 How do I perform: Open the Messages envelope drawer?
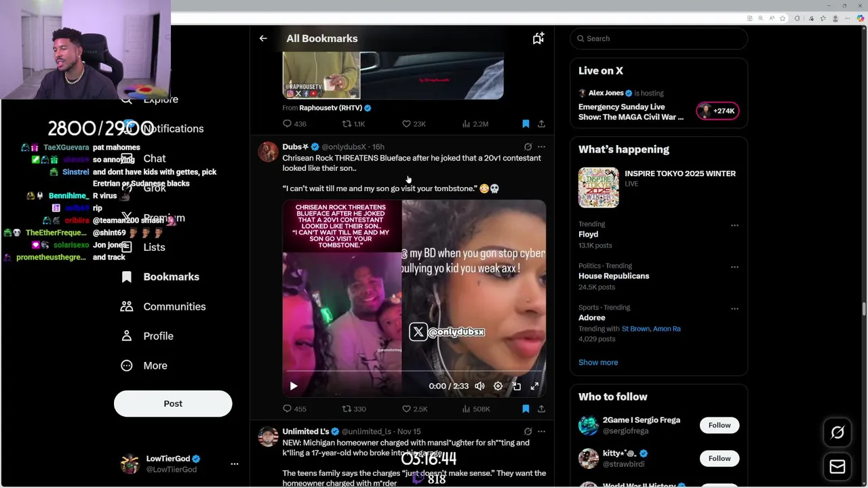click(x=837, y=467)
